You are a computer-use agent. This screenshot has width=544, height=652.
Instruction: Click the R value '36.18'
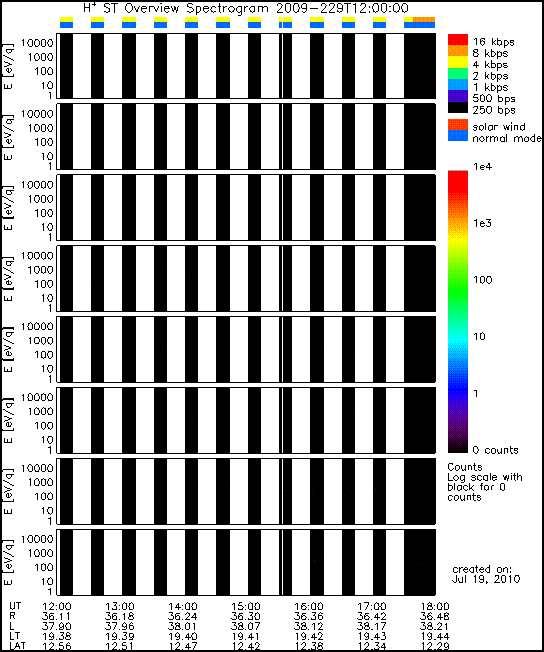pyautogui.click(x=119, y=617)
